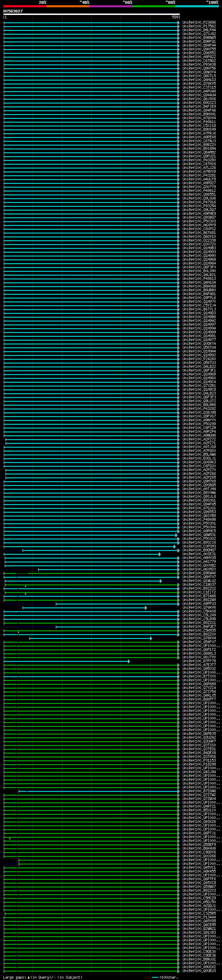Select hit label UniRef100_A9PEK8
The width and height of the screenshot is (222, 980).
point(199,137)
